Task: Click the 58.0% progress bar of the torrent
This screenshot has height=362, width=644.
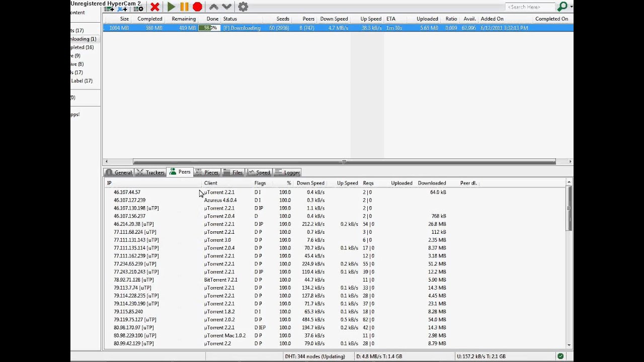Action: coord(208,28)
